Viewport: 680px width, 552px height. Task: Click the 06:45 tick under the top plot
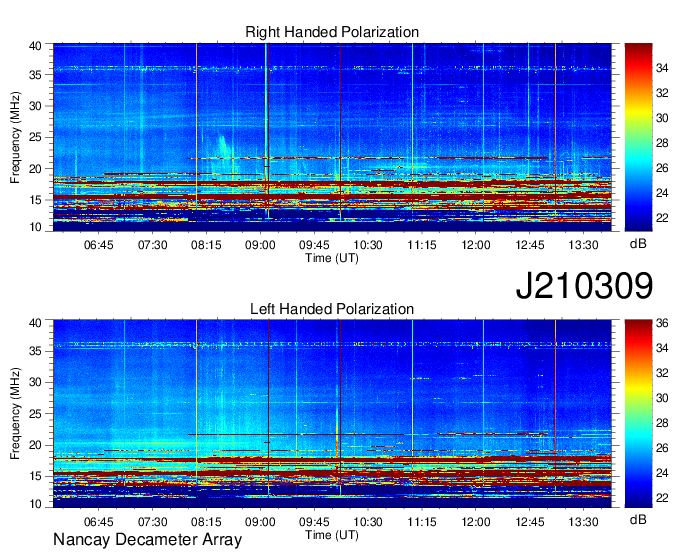[98, 245]
